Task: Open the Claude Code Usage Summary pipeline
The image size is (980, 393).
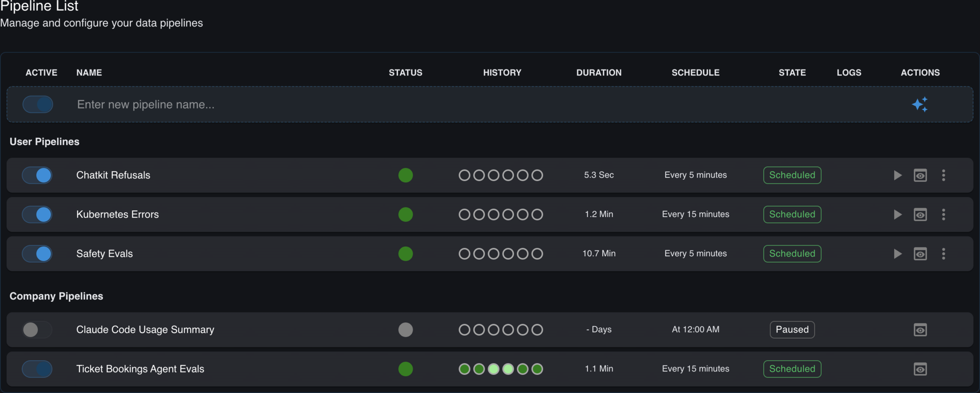Action: [145, 330]
